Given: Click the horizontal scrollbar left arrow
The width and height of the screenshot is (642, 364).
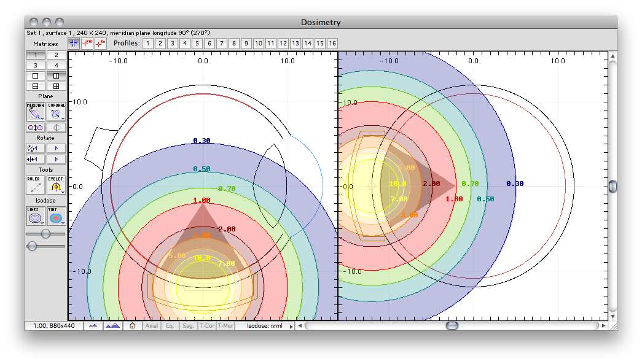Looking at the screenshot, I should pos(300,325).
